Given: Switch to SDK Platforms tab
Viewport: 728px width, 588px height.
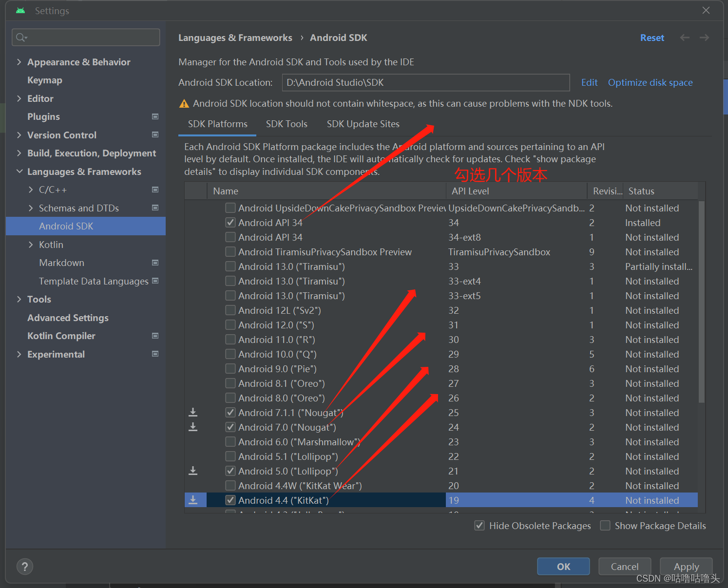Looking at the screenshot, I should (x=218, y=124).
